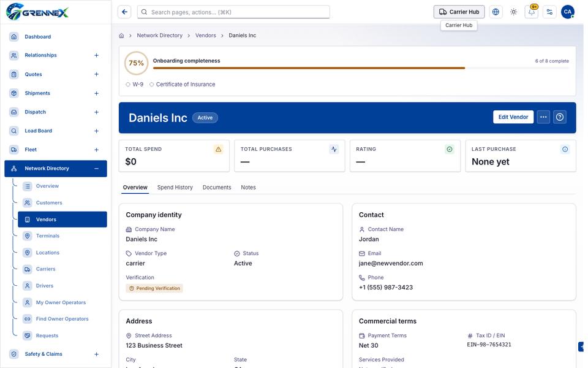Click the back arrow button
This screenshot has height=368, width=588.
[x=124, y=12]
